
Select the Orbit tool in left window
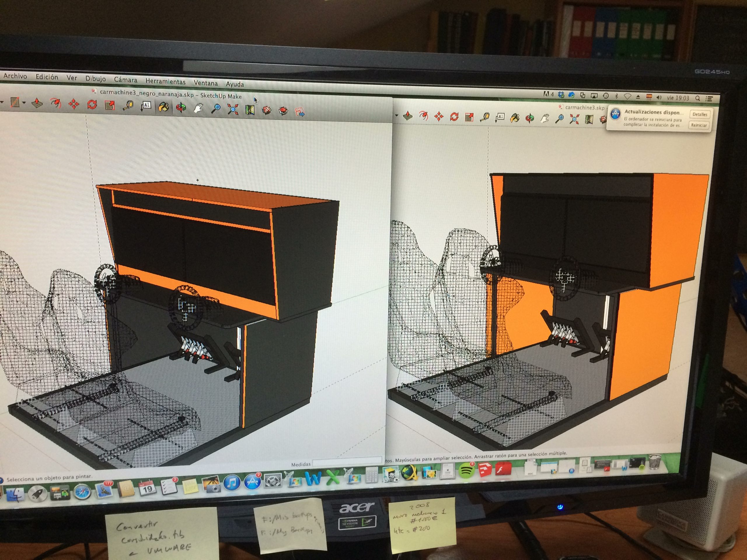[x=181, y=108]
